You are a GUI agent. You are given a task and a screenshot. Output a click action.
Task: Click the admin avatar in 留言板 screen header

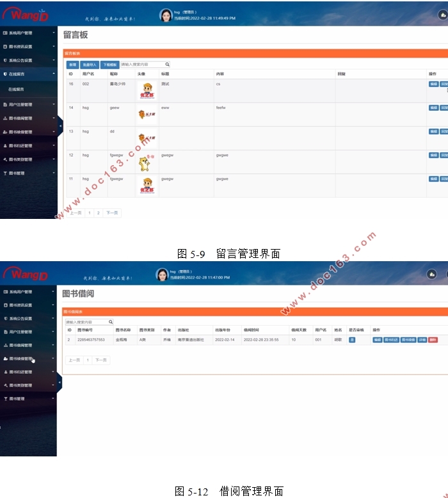tap(166, 15)
